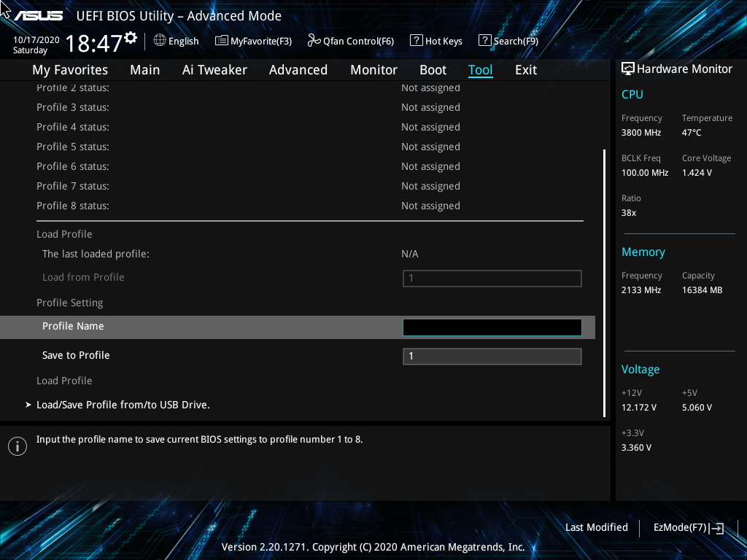Screen dimensions: 747x560
Task: Click the Load from Profile number field
Action: click(492, 278)
